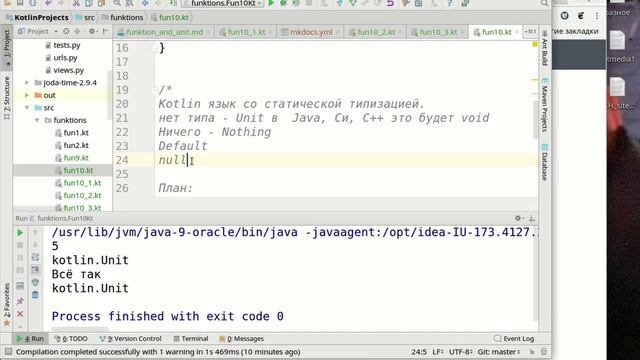Screen dimensions: 640x360
Task: Open the browser menu three-dots icon
Action: pos(597,16)
